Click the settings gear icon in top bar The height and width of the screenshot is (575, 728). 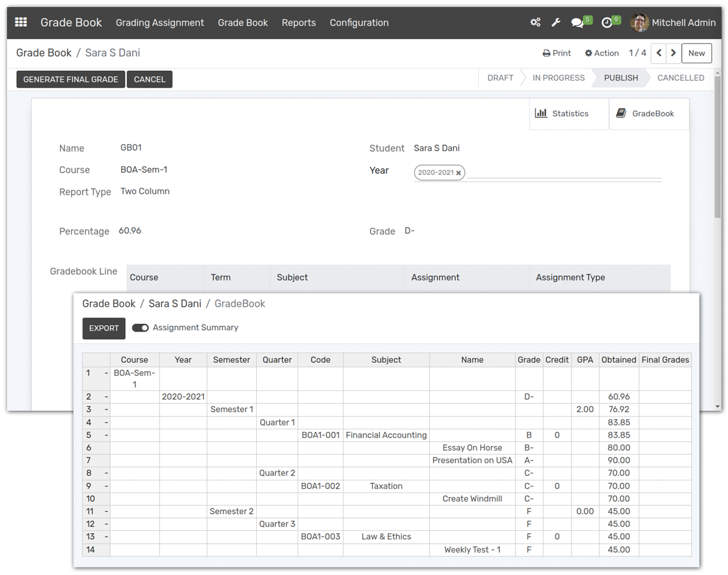point(536,21)
